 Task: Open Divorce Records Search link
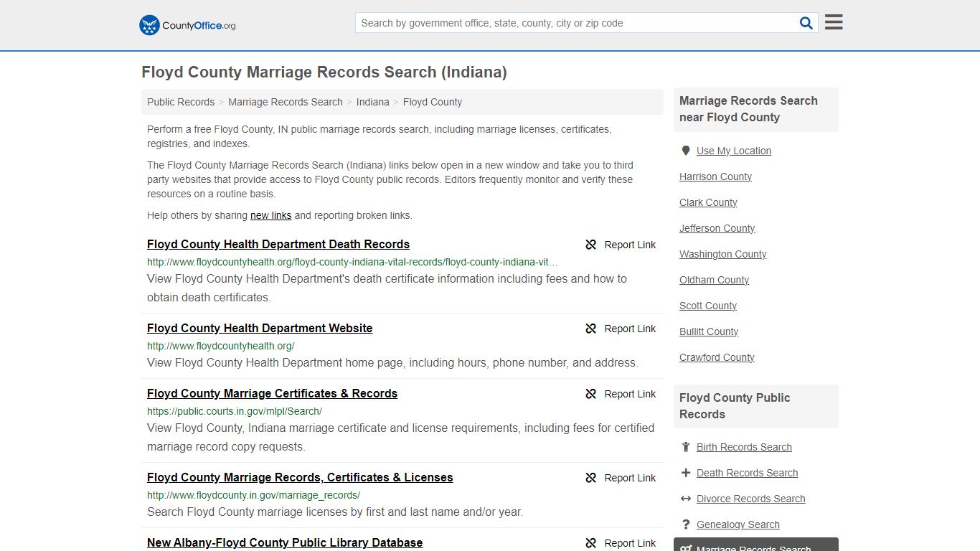pyautogui.click(x=751, y=499)
